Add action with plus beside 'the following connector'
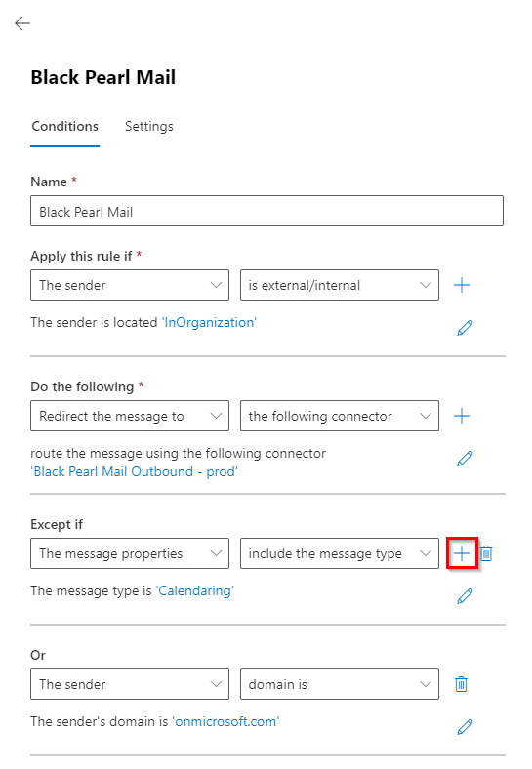 click(462, 416)
